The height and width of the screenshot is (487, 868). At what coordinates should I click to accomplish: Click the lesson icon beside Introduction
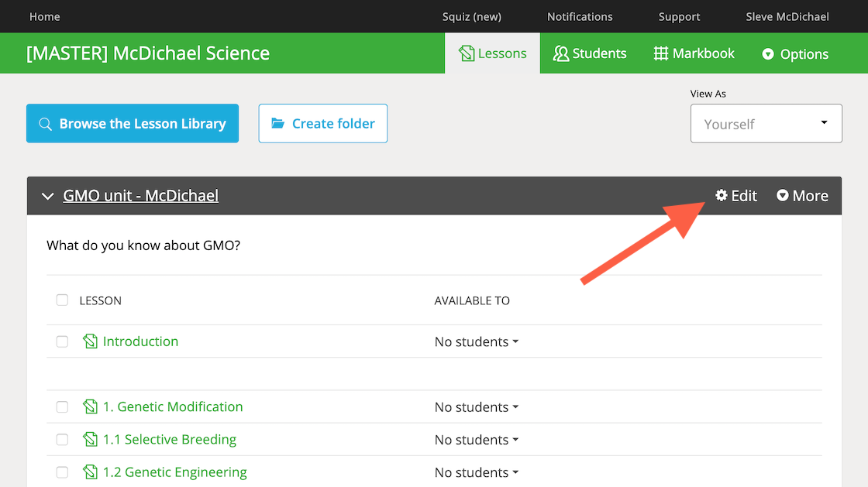[90, 341]
